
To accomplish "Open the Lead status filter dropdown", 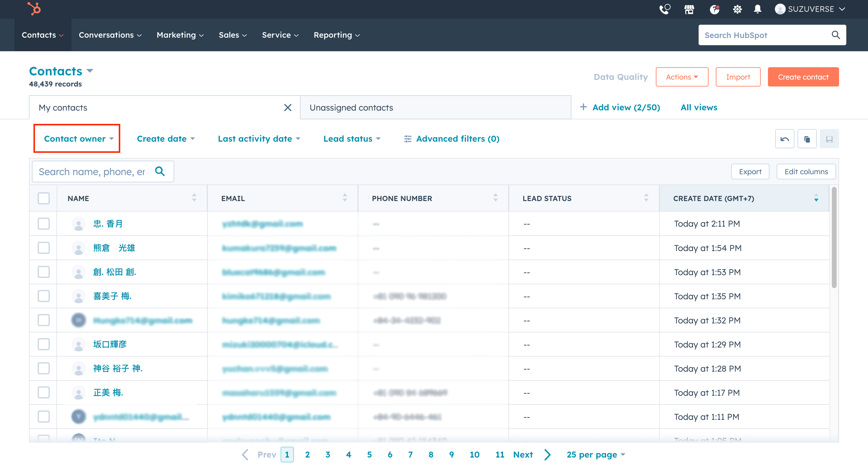I will tap(351, 139).
